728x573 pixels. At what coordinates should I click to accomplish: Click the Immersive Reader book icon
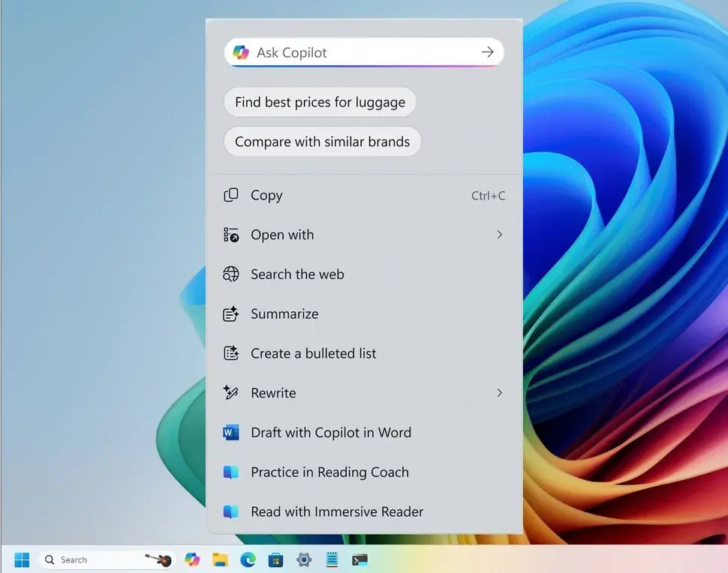[x=230, y=511]
